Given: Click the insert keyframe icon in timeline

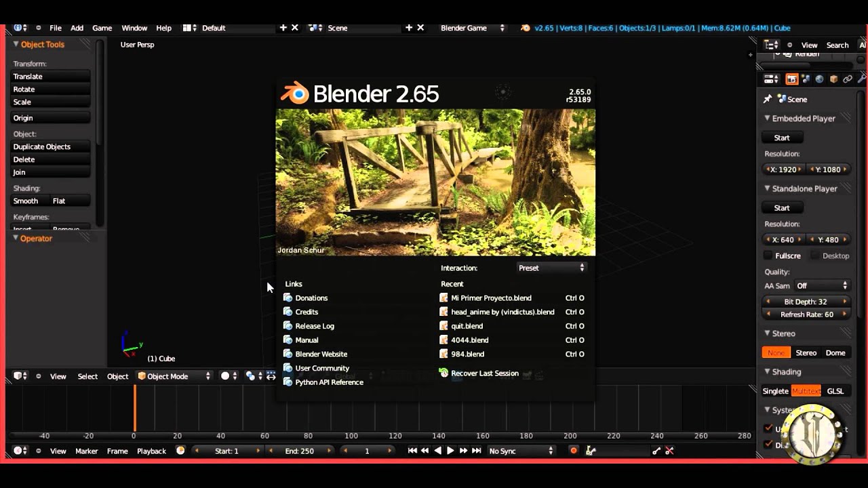Looking at the screenshot, I should pyautogui.click(x=656, y=451).
